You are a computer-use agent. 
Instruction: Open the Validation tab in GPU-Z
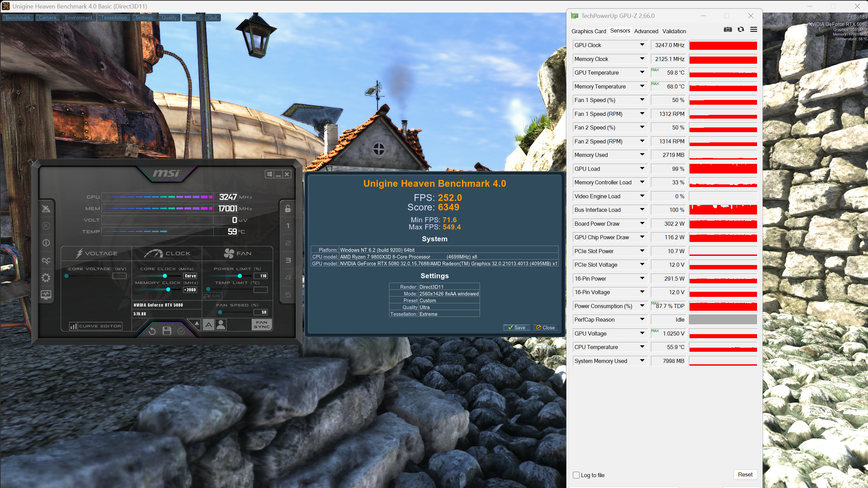click(674, 31)
